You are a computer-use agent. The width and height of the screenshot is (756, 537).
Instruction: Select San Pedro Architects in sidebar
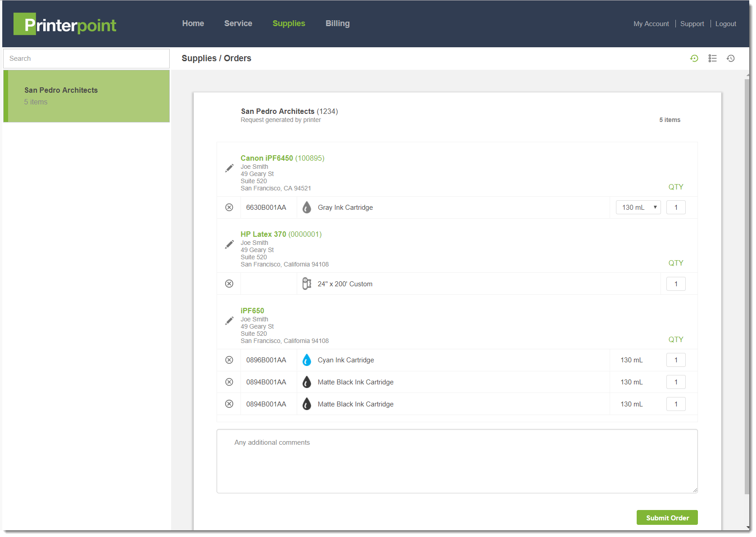pyautogui.click(x=86, y=96)
